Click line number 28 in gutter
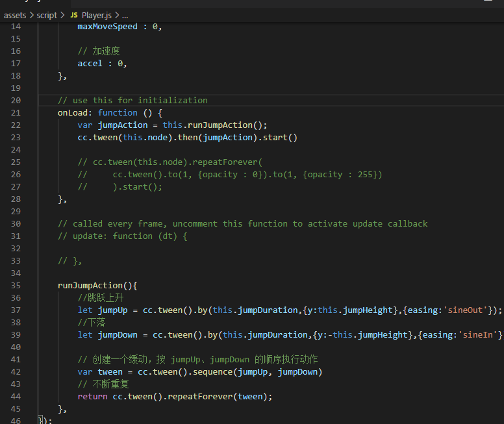 (16, 199)
